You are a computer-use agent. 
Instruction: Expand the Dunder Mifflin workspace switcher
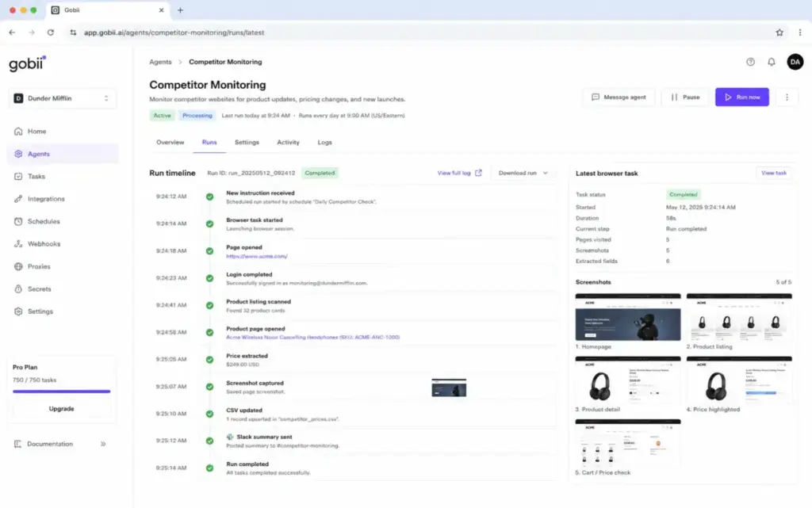click(x=62, y=98)
